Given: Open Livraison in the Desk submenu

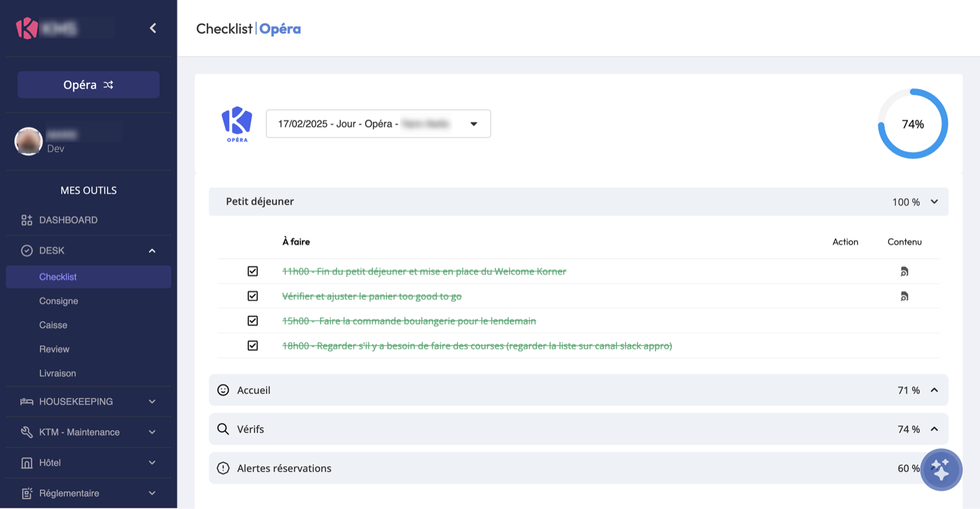Looking at the screenshot, I should click(x=58, y=374).
